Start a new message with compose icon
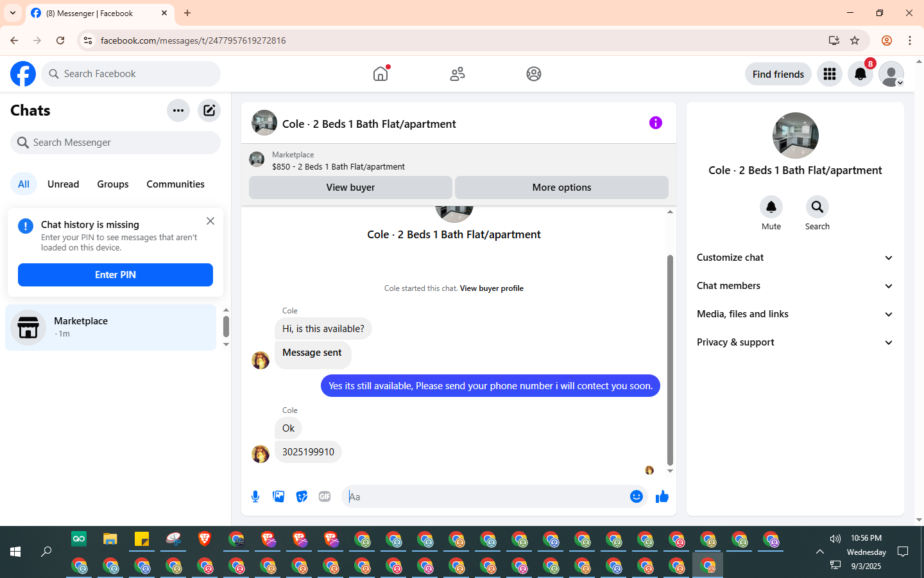The width and height of the screenshot is (924, 578). (209, 110)
